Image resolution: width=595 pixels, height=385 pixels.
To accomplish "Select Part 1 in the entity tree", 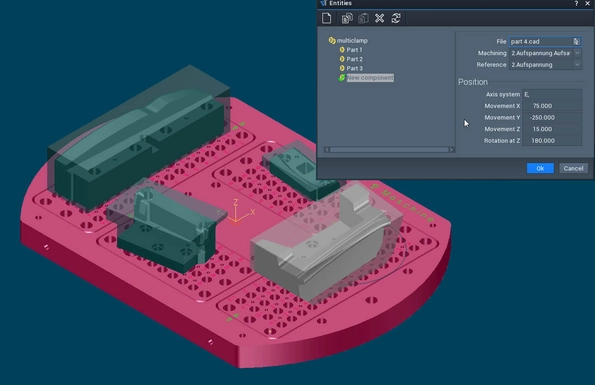I will 354,50.
